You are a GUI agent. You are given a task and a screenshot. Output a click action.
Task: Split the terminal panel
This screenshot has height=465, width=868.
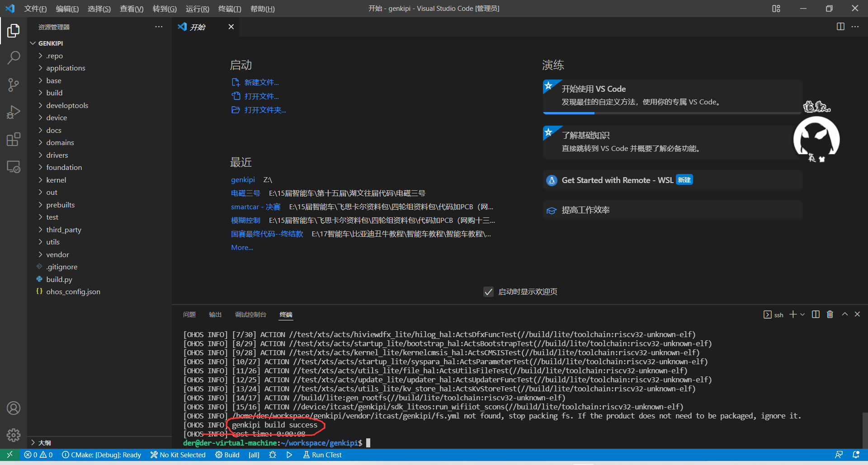click(815, 314)
